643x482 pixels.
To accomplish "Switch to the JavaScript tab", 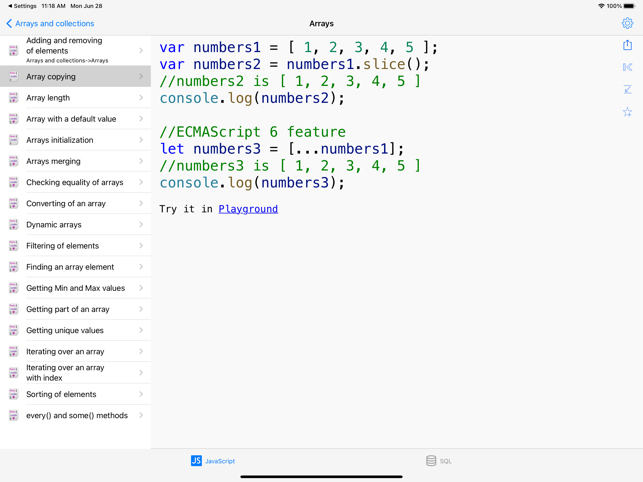I will 213,461.
